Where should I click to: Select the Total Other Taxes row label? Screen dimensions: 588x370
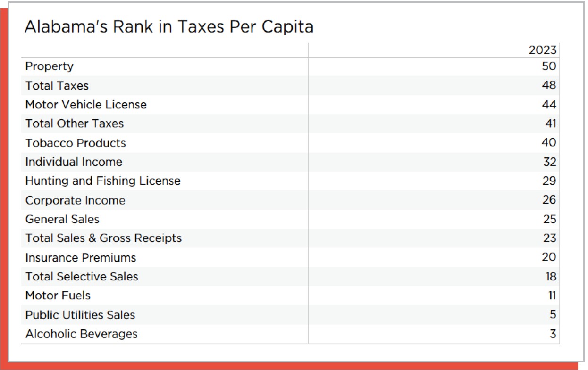[x=75, y=123]
